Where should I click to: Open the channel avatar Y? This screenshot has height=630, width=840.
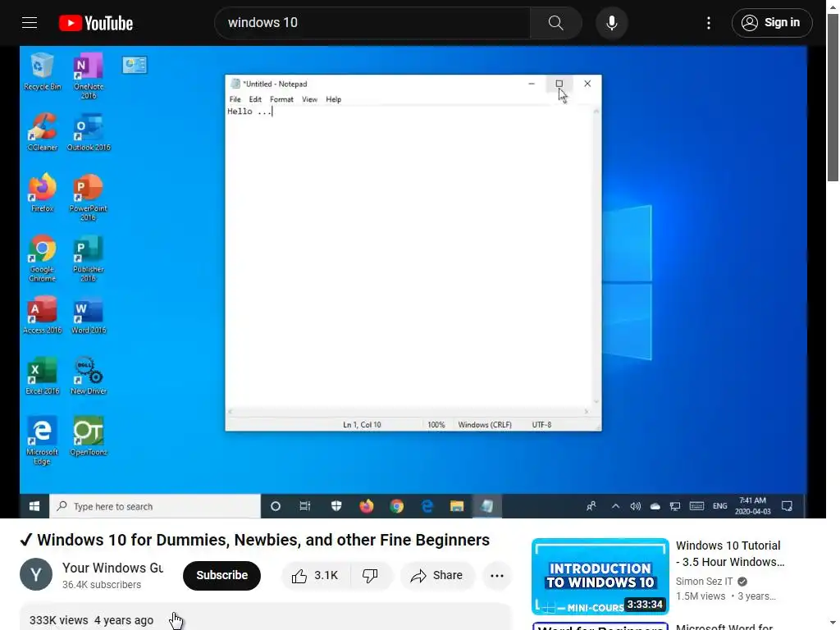coord(36,574)
